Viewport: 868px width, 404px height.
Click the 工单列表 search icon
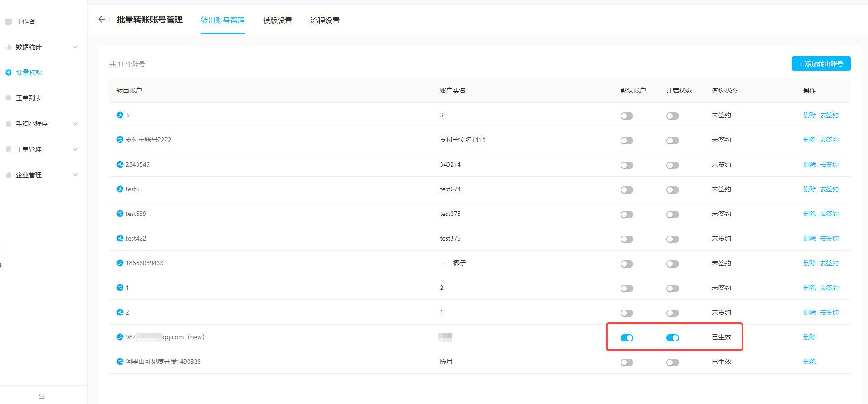(x=9, y=98)
